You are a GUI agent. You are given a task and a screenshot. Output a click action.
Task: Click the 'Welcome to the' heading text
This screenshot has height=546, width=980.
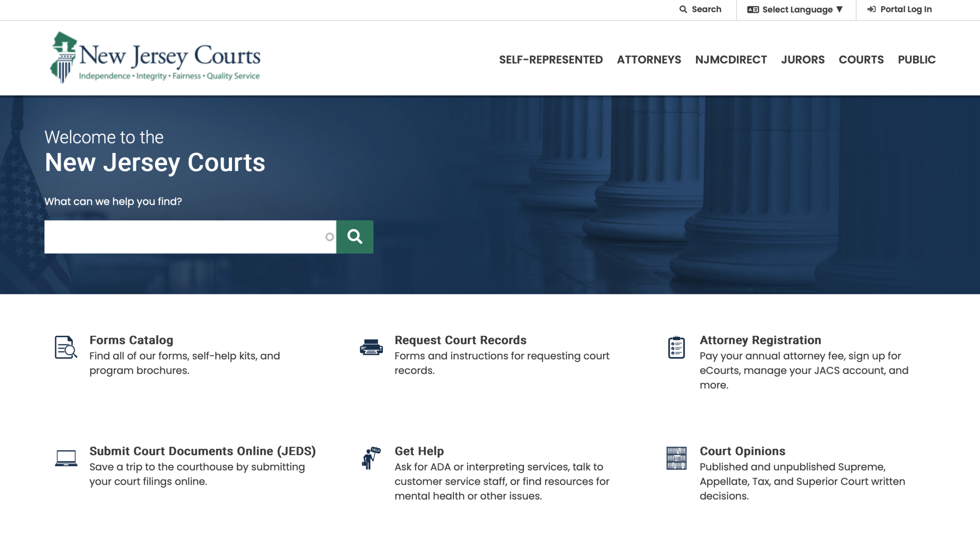[104, 137]
